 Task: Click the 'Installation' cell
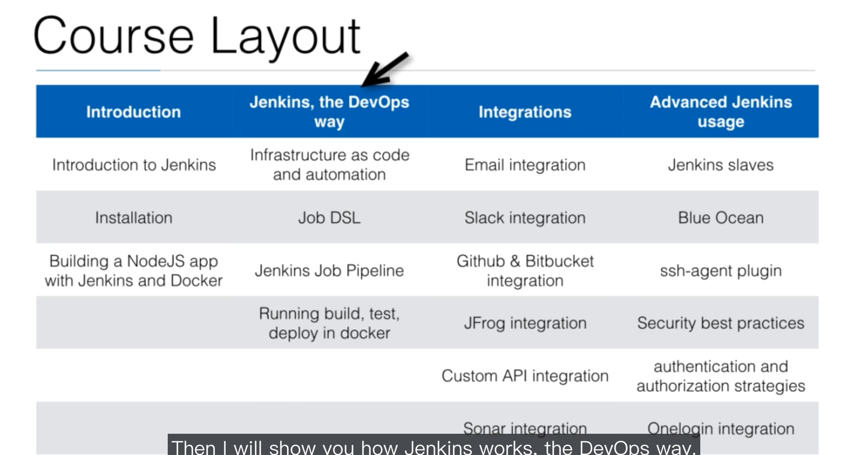[134, 218]
